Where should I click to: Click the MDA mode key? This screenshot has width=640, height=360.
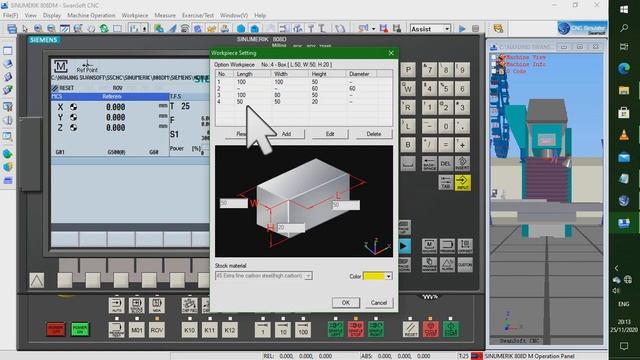coord(157,305)
